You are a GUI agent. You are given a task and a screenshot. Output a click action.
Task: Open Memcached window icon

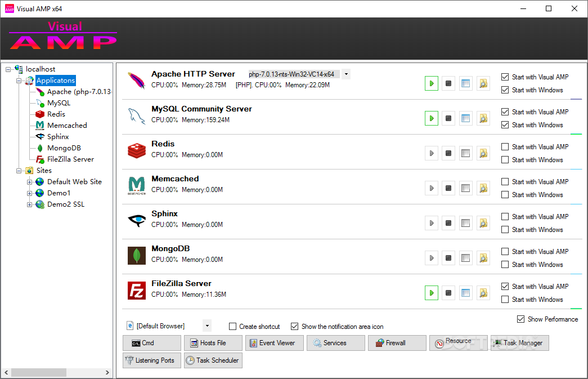pos(465,188)
